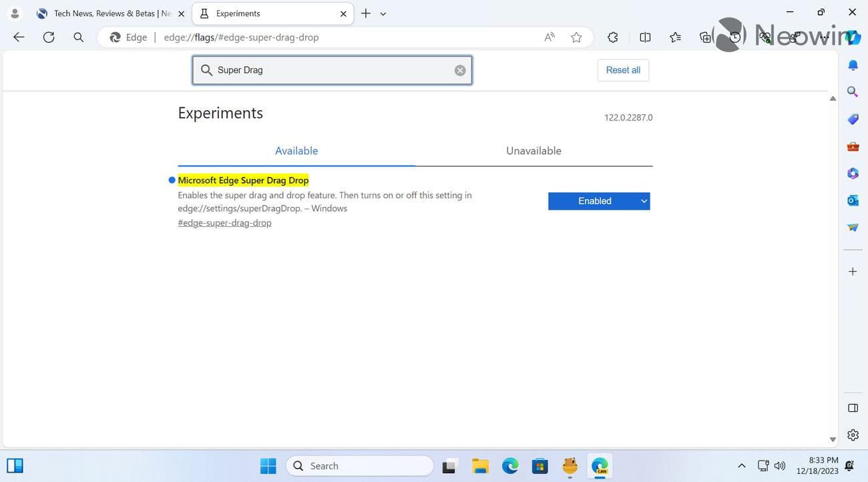This screenshot has width=868, height=482.
Task: Open Browser essentials from the toolbar
Action: (765, 37)
